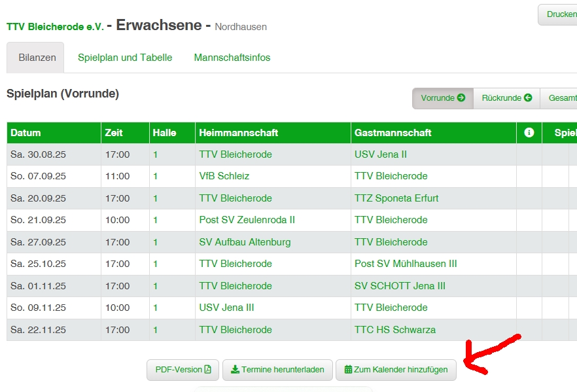Click the Datum column header
Image resolution: width=577 pixels, height=392 pixels.
pyautogui.click(x=54, y=132)
